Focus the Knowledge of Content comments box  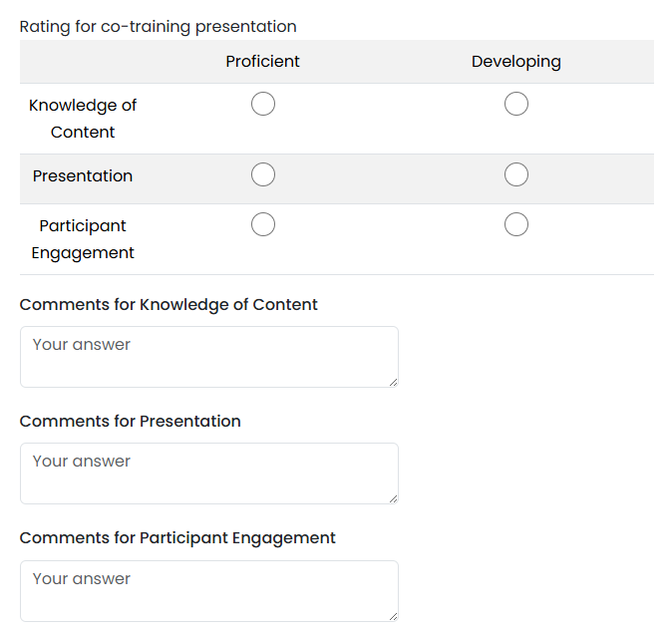209,357
